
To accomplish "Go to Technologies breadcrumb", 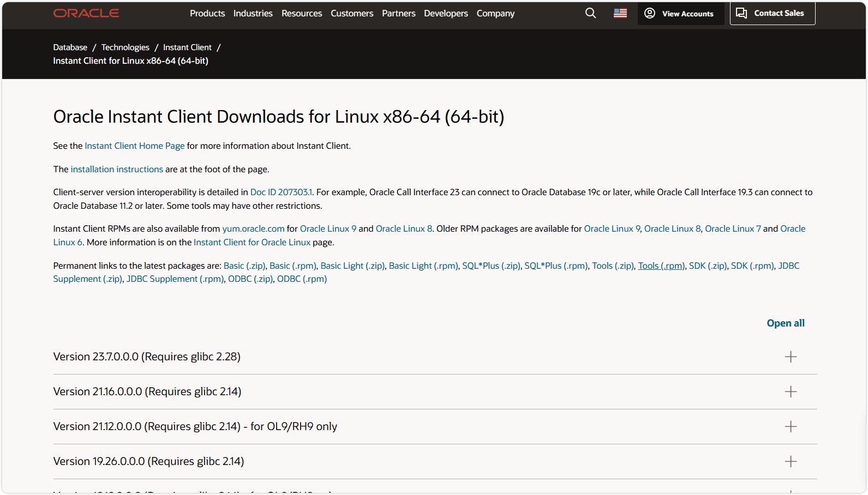I will coord(125,47).
